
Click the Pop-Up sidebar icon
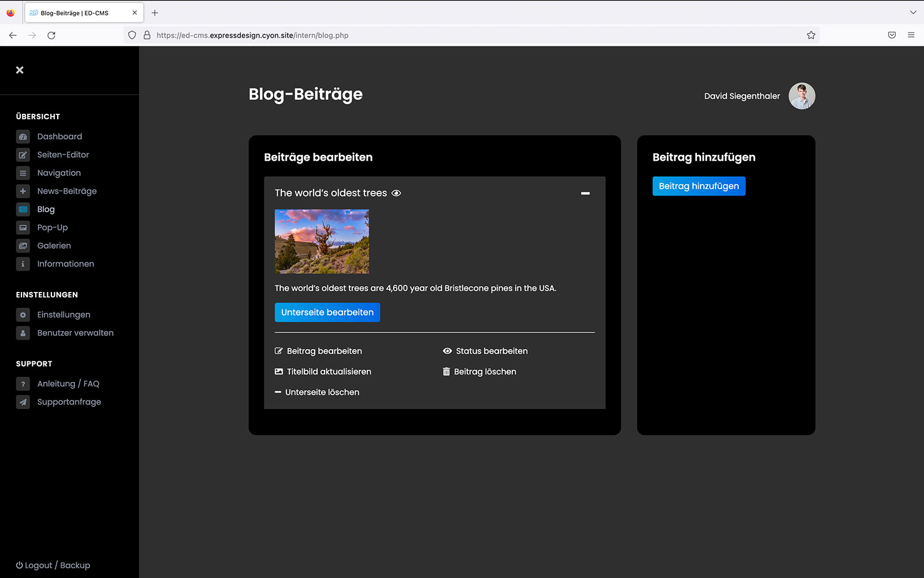pyautogui.click(x=23, y=228)
